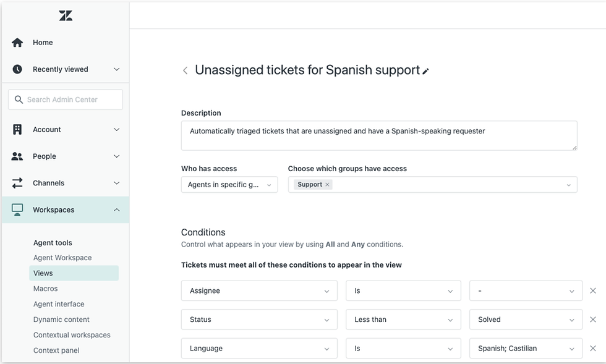Collapse the Workspaces section chevron
This screenshot has width=606, height=364.
click(116, 209)
